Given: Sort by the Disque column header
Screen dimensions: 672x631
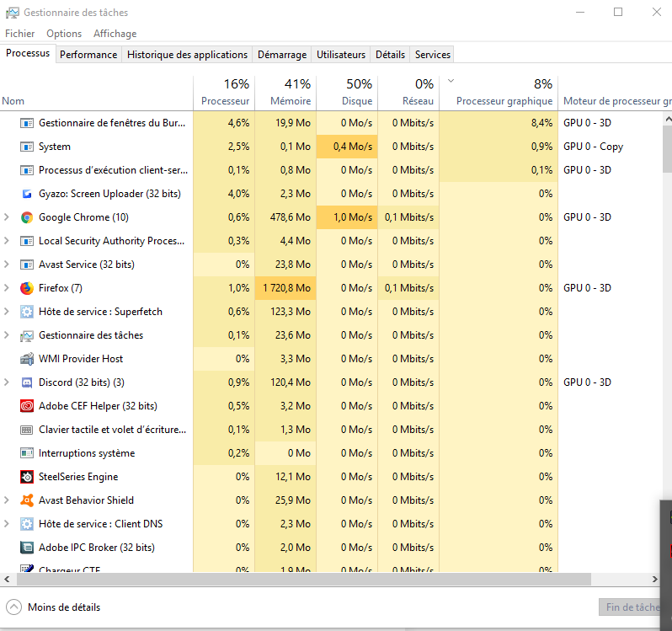Looking at the screenshot, I should (347, 93).
